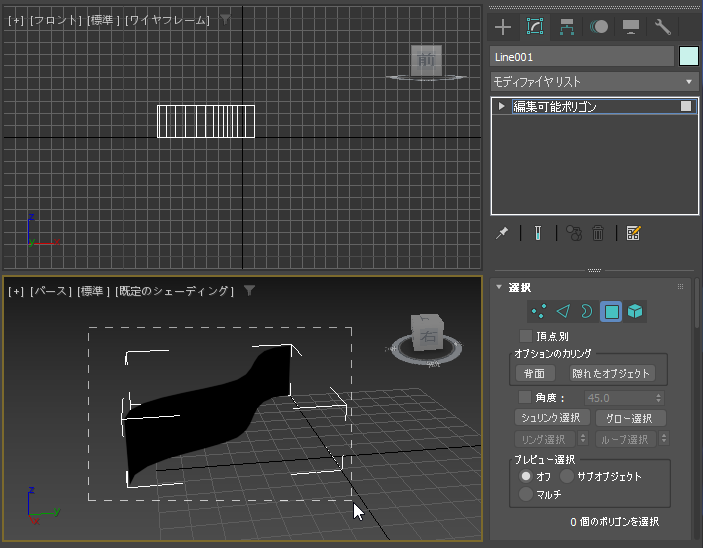Open the パース viewport view menu
This screenshot has height=548, width=703.
point(50,291)
